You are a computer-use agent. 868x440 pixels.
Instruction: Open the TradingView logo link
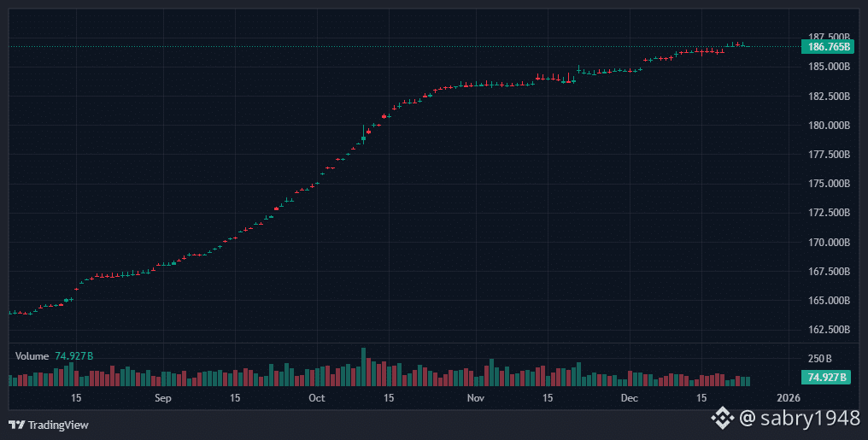pos(49,425)
